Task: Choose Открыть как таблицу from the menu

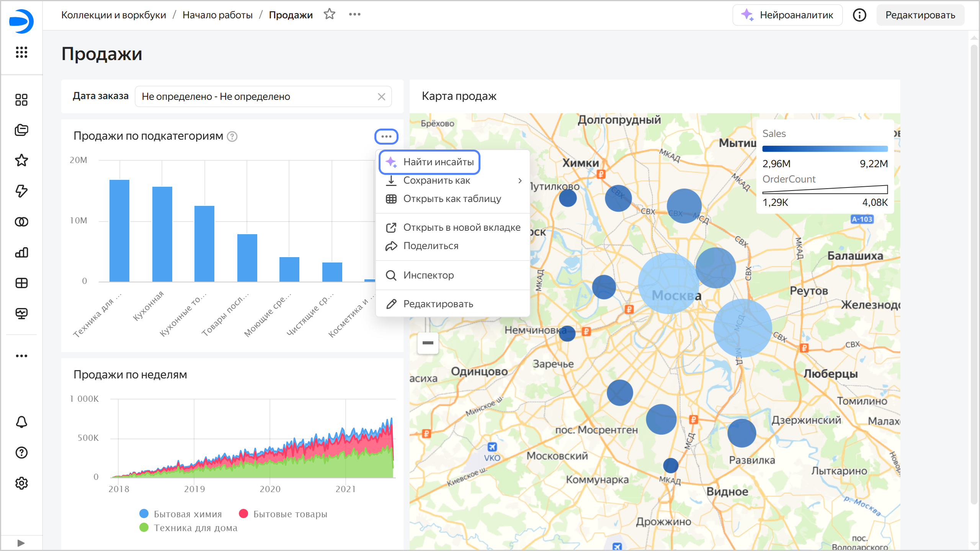Action: coord(452,199)
